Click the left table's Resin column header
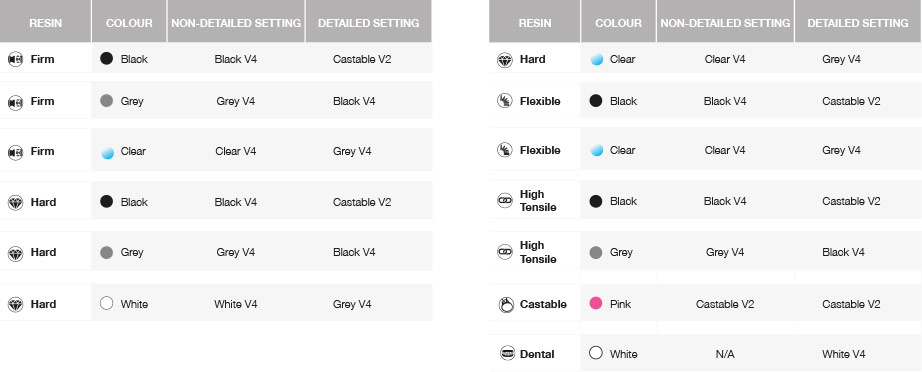Viewport: 922px width, 372px height. (x=45, y=23)
